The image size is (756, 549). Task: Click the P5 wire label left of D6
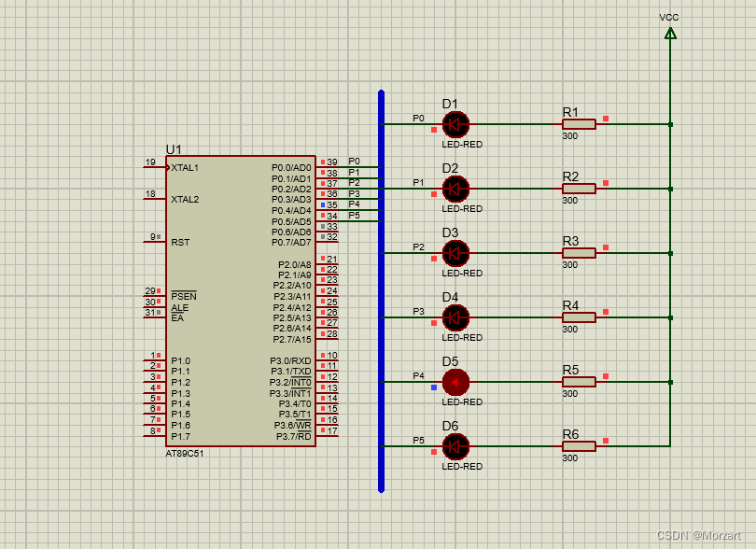pos(418,440)
